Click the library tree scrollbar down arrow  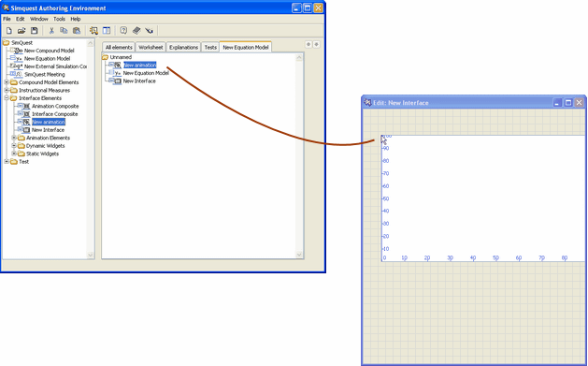90,255
